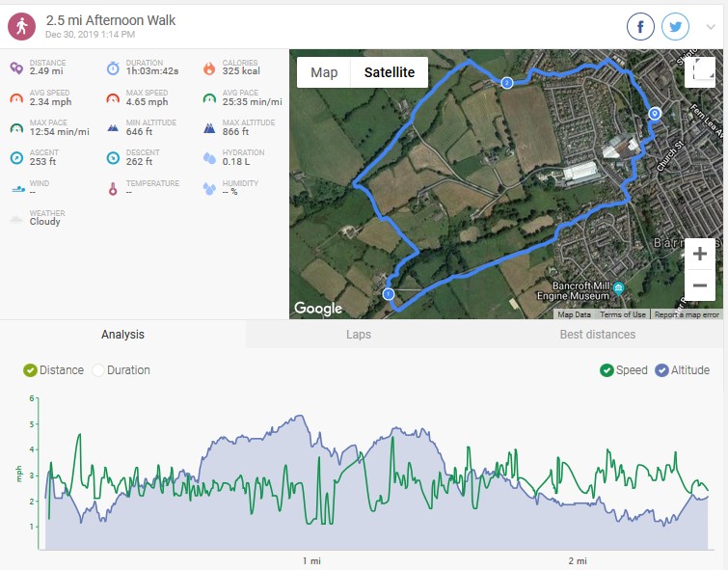Open the Laps tab
This screenshot has height=570, width=728.
[x=359, y=335]
